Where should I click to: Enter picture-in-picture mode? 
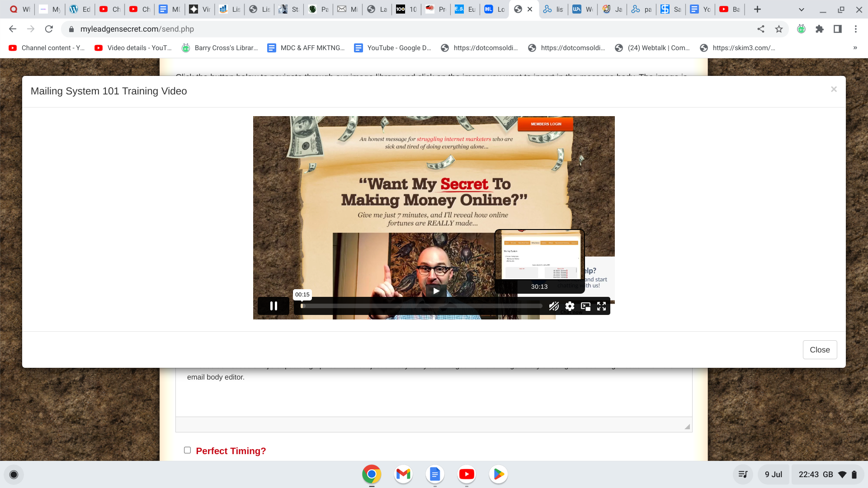[585, 306]
